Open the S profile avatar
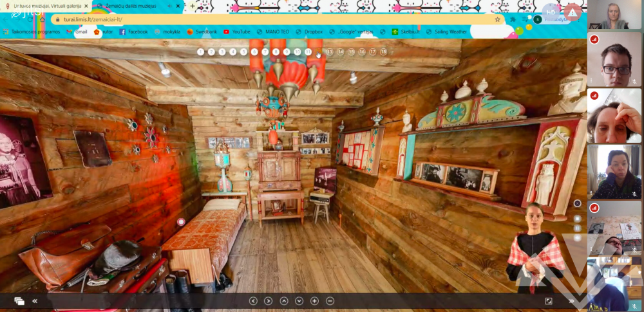Image resolution: width=644 pixels, height=312 pixels. (x=537, y=19)
